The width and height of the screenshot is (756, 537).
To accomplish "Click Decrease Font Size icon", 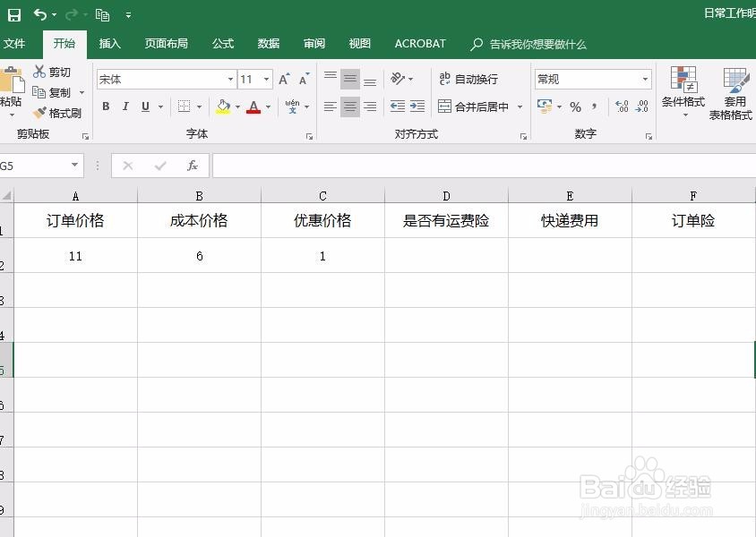I will coord(305,79).
